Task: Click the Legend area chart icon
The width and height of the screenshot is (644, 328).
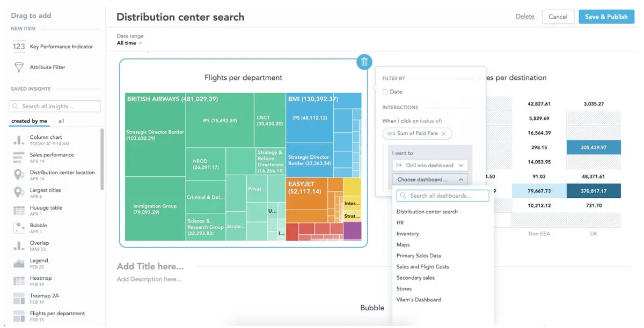Action: click(x=19, y=263)
